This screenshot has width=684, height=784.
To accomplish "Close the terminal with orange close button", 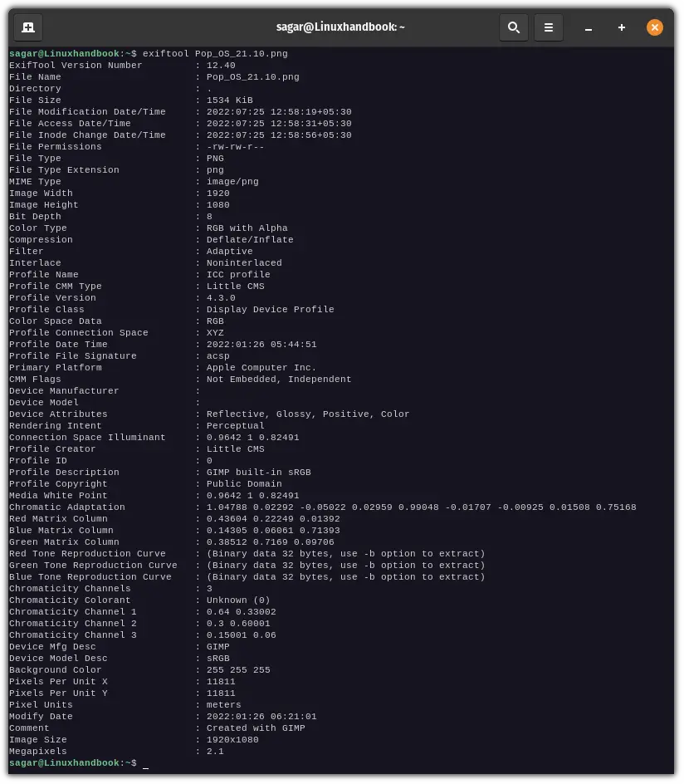I will tap(655, 27).
